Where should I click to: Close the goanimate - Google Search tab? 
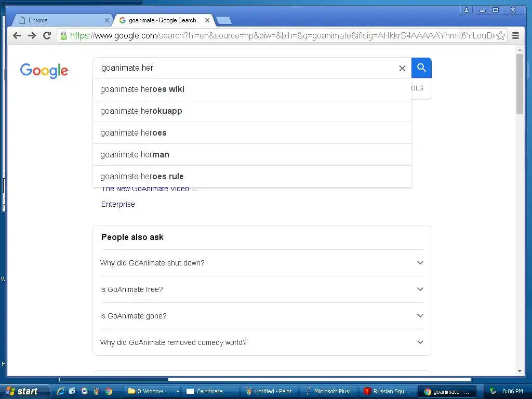(207, 20)
